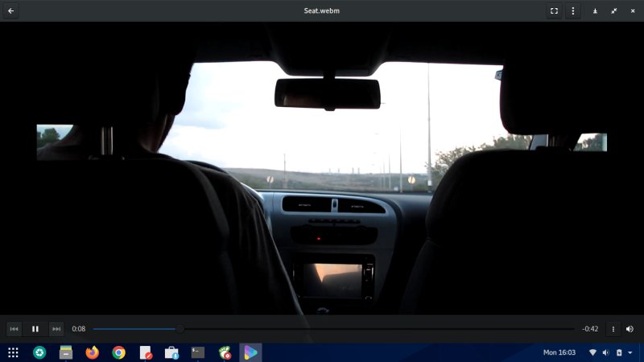The image size is (644, 362).
Task: Open the volume speaker control
Action: coord(630,329)
